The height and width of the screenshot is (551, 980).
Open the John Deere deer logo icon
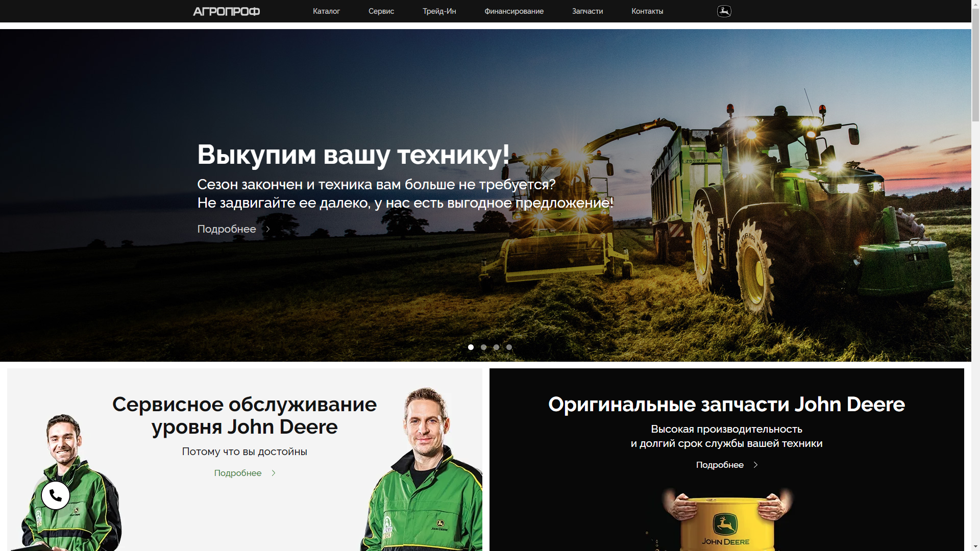click(724, 11)
